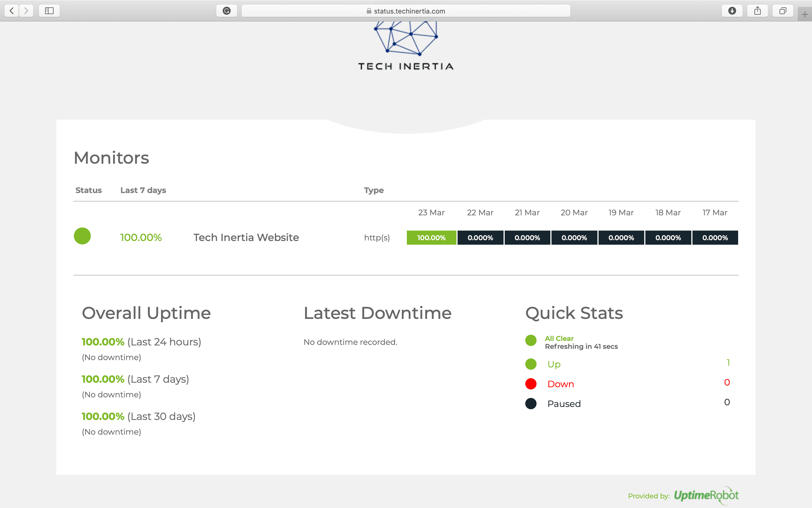Click the Overall Uptime heading
Viewport: 812px width, 508px height.
(146, 313)
